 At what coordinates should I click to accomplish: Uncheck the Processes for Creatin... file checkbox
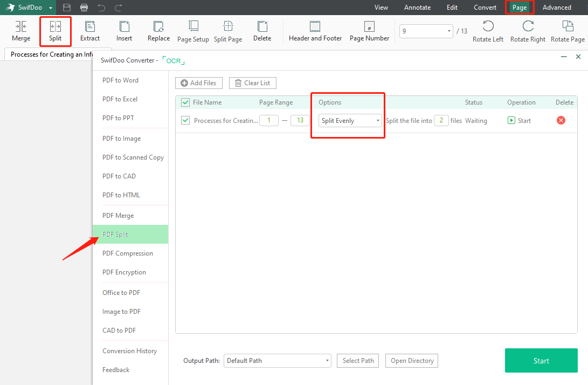(x=185, y=120)
